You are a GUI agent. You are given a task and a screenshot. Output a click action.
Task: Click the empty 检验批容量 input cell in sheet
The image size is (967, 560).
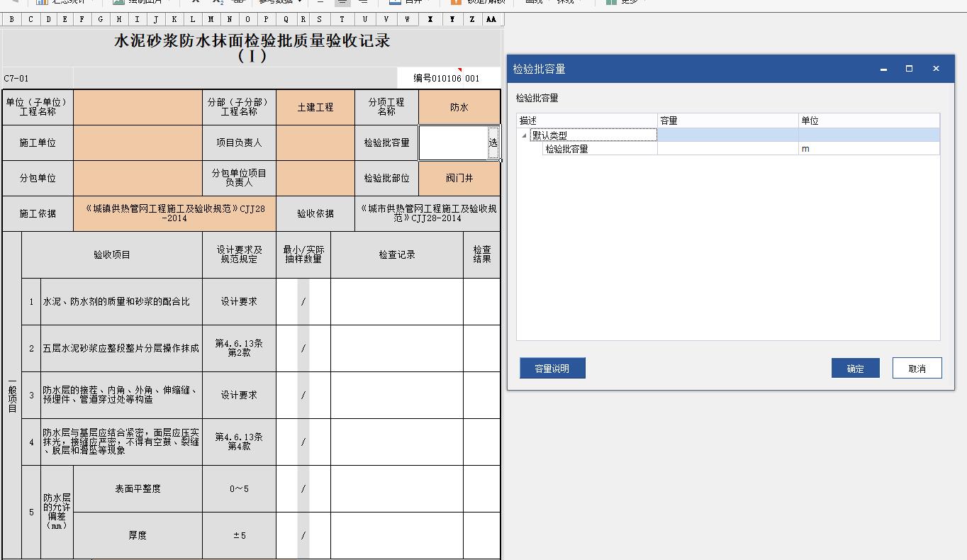click(453, 142)
